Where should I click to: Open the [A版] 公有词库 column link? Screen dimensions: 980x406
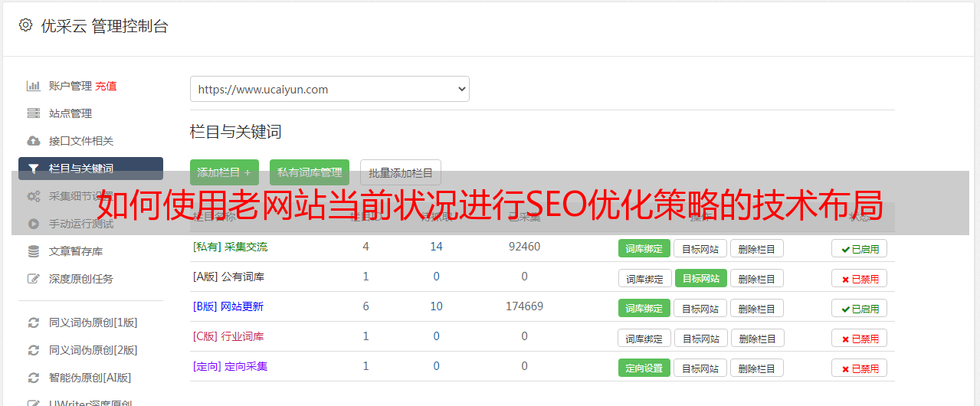click(x=228, y=277)
